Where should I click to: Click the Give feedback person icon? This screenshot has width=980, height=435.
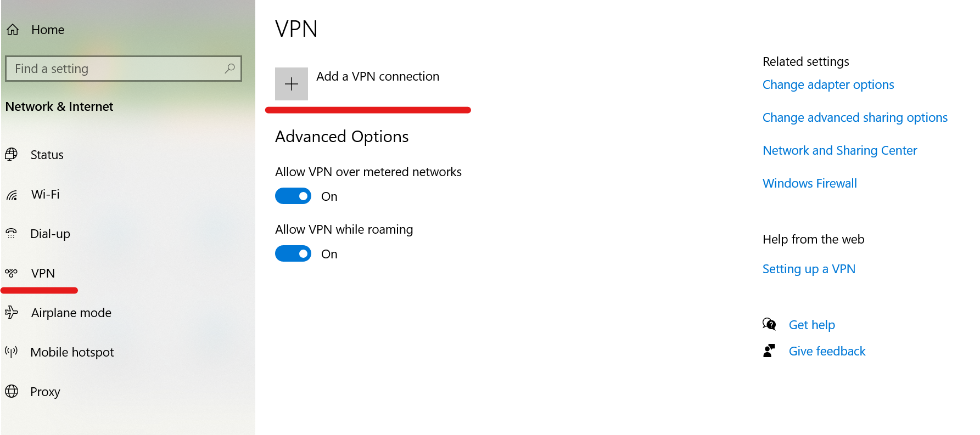tap(769, 351)
